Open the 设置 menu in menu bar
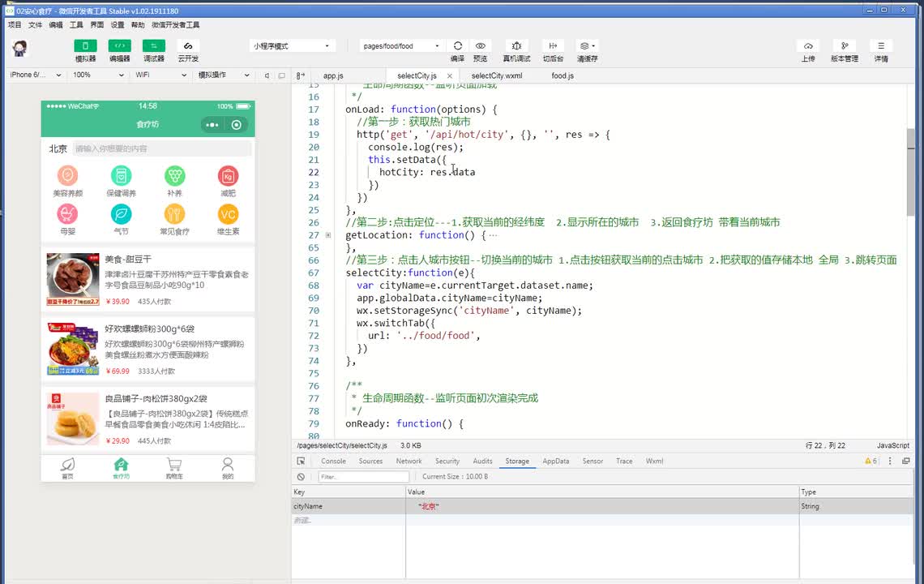This screenshot has height=584, width=924. (118, 25)
